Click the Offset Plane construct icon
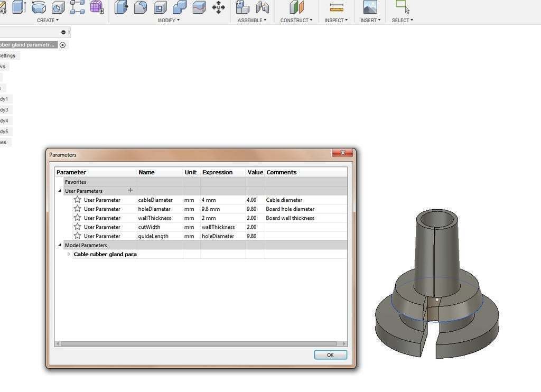 [x=297, y=7]
